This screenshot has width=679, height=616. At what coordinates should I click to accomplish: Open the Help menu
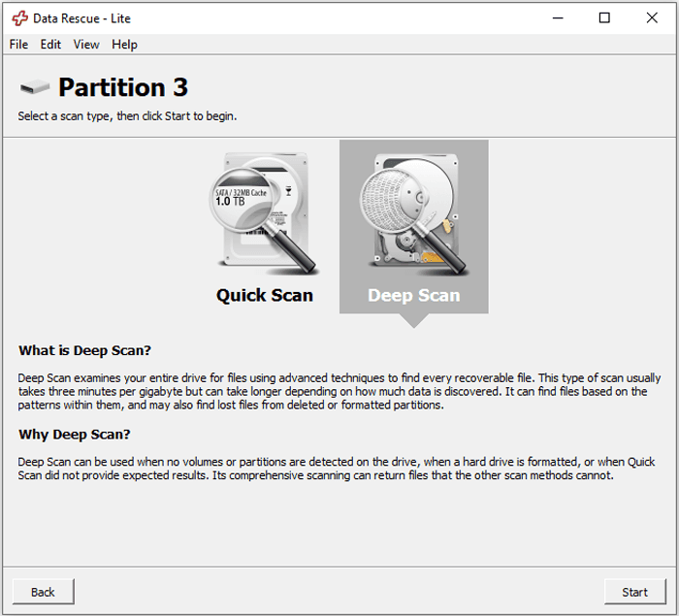(125, 45)
